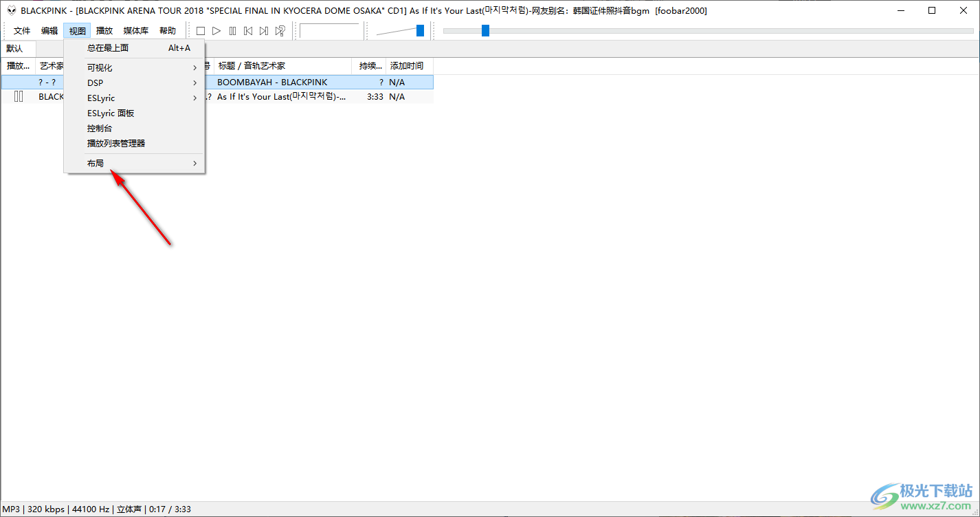Image resolution: width=980 pixels, height=517 pixels.
Task: Open the 编辑 menu
Action: [x=49, y=31]
